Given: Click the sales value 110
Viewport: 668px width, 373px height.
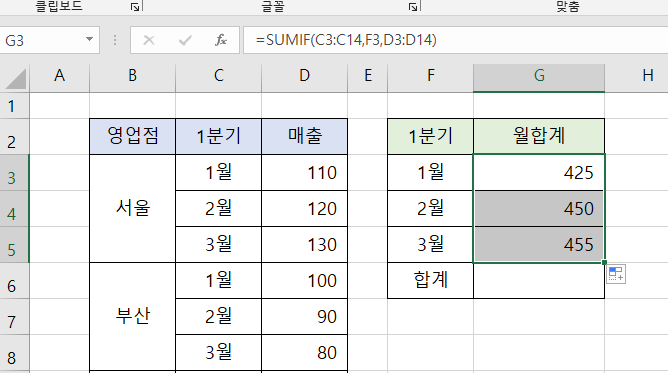Looking at the screenshot, I should point(305,172).
